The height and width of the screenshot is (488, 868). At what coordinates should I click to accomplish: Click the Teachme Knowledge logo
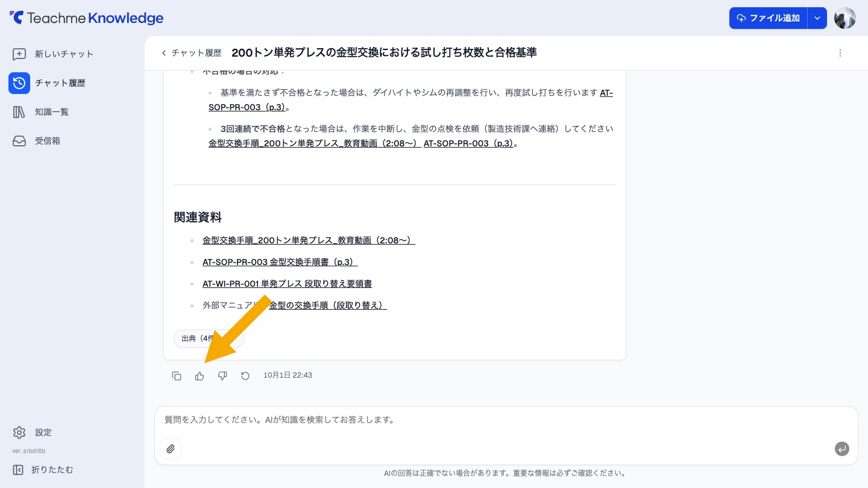tap(86, 18)
